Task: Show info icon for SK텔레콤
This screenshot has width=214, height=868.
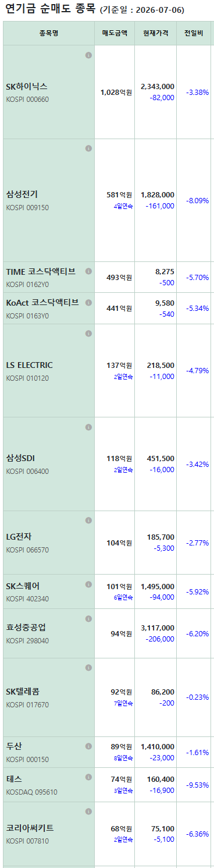Action: coord(88,668)
